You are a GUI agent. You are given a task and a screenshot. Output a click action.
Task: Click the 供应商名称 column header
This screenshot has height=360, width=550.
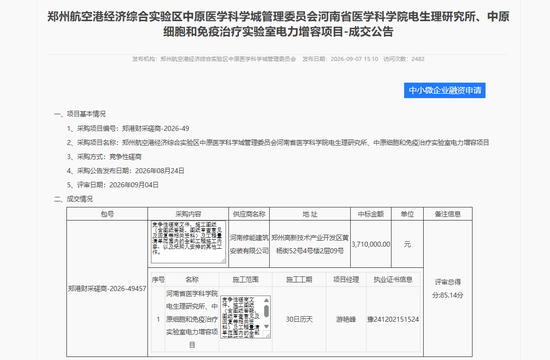pos(249,214)
